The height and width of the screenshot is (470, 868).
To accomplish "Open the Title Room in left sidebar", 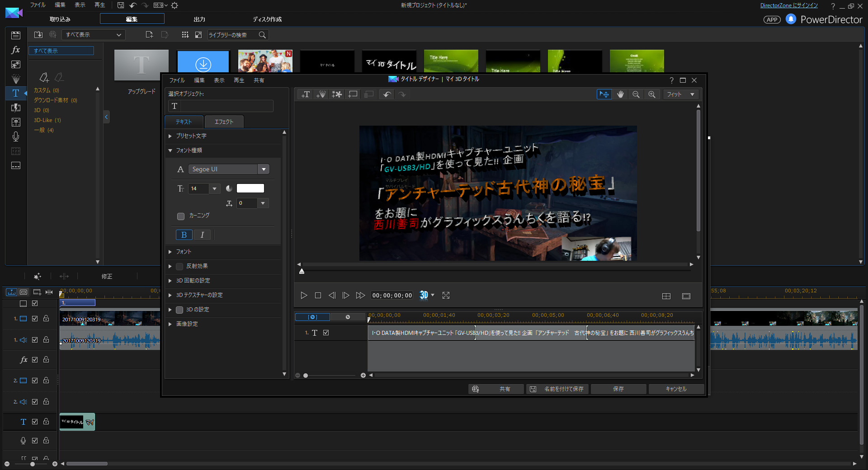I will tap(16, 93).
